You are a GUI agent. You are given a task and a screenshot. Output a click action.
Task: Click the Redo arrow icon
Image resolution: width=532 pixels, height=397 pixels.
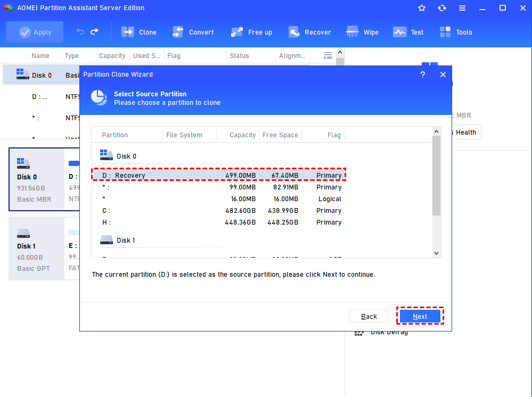pos(94,32)
